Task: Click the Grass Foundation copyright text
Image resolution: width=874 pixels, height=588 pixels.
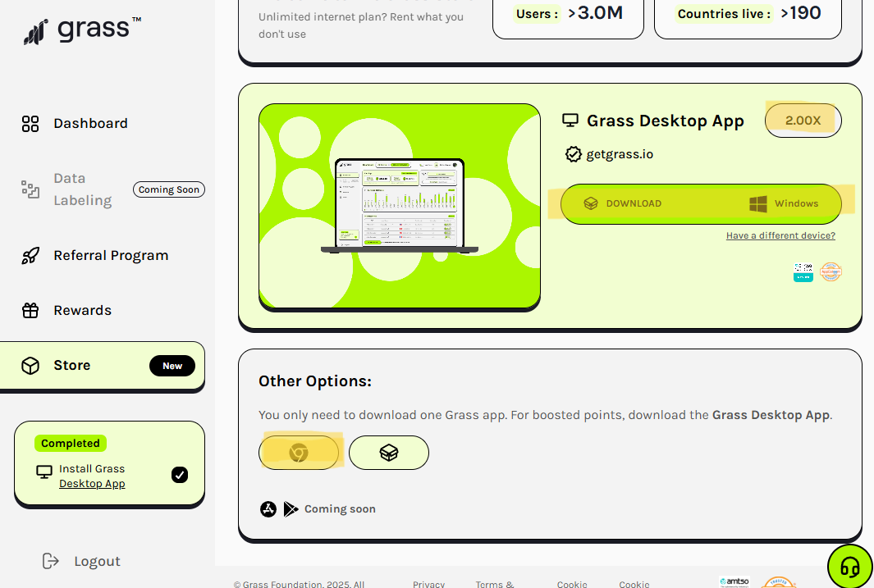Action: [x=299, y=584]
